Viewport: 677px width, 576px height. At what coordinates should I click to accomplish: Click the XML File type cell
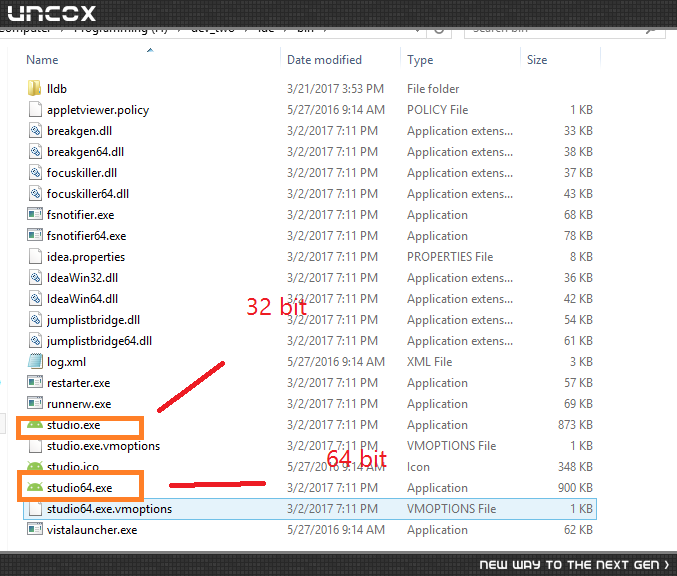430,361
